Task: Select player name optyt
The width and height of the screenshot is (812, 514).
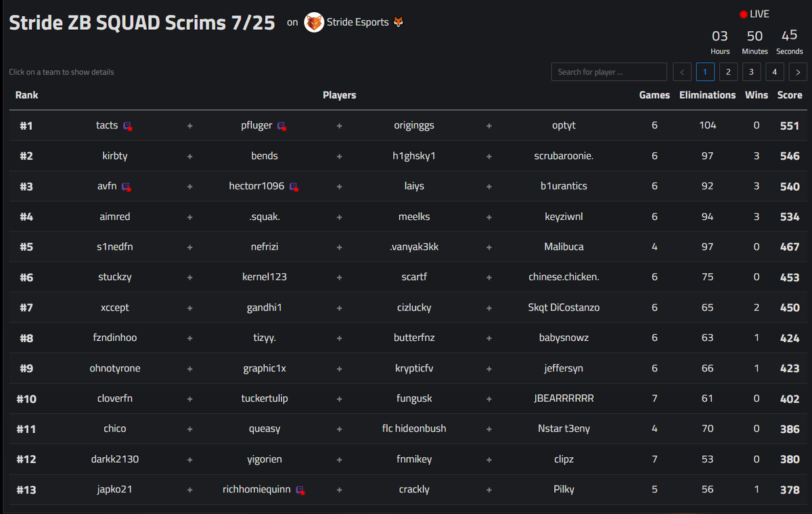Action: (x=564, y=126)
